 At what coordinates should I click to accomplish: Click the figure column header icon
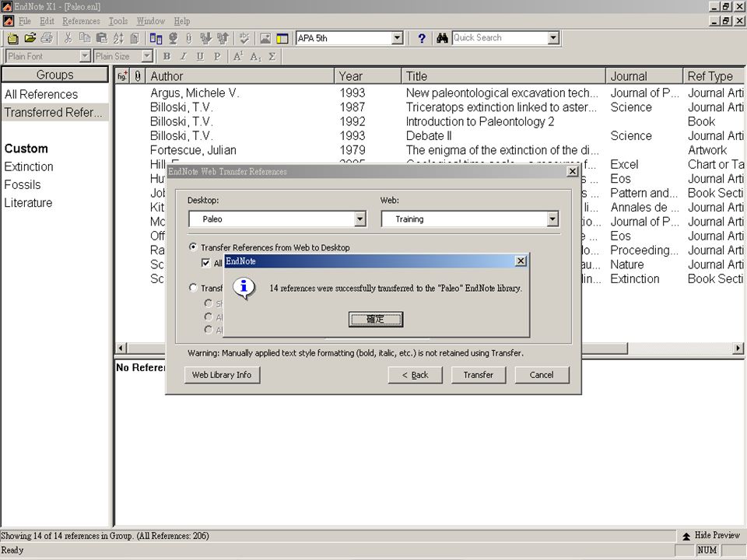tap(122, 75)
